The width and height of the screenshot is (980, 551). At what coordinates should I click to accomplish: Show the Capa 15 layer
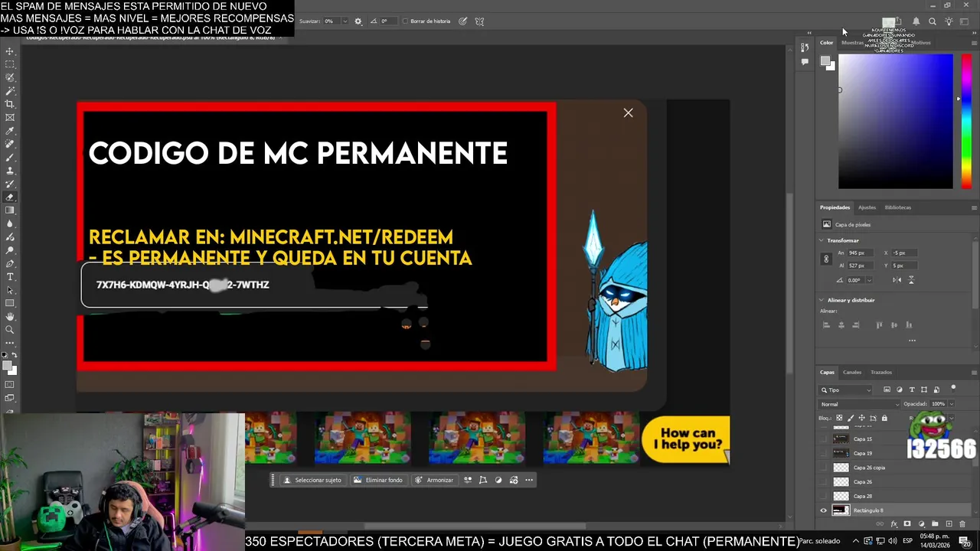(x=823, y=439)
